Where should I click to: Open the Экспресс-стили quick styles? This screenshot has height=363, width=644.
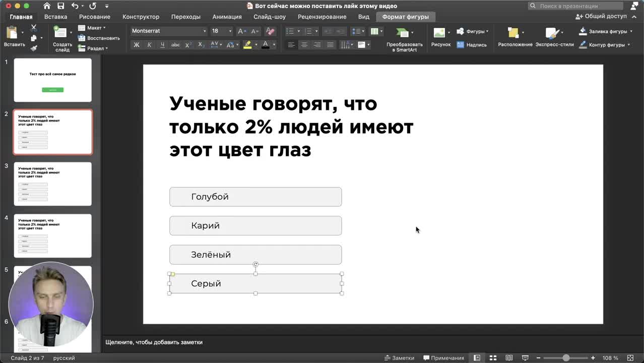[554, 37]
